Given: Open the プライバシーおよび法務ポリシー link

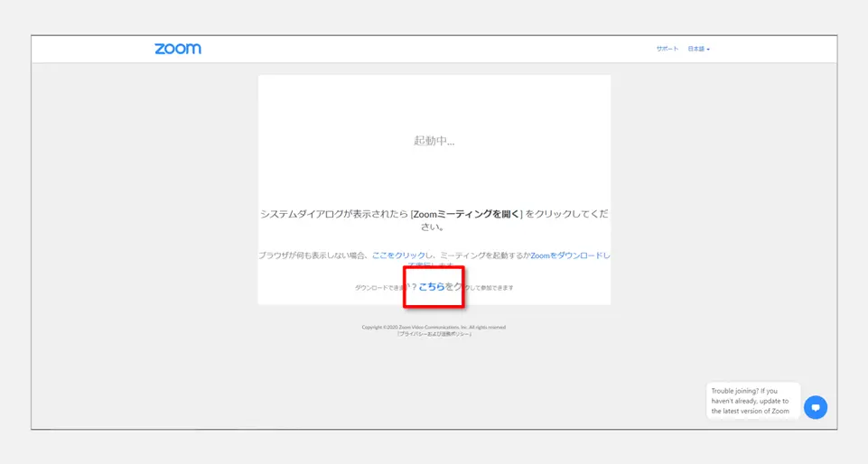Looking at the screenshot, I should point(434,334).
